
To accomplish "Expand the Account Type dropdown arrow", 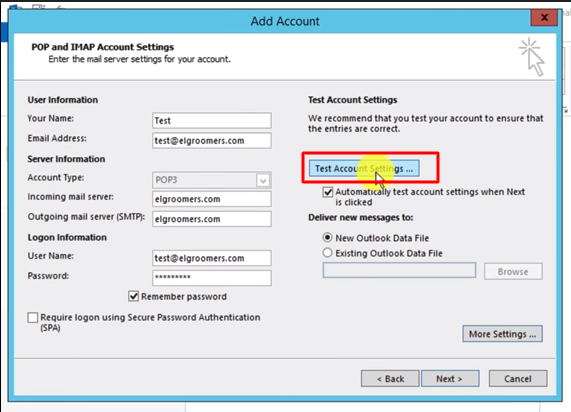I will [263, 180].
